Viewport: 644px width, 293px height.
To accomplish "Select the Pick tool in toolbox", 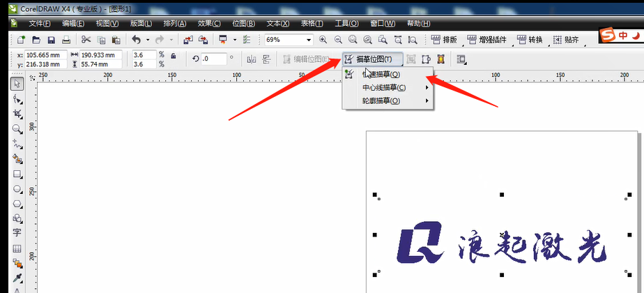I will click(17, 84).
